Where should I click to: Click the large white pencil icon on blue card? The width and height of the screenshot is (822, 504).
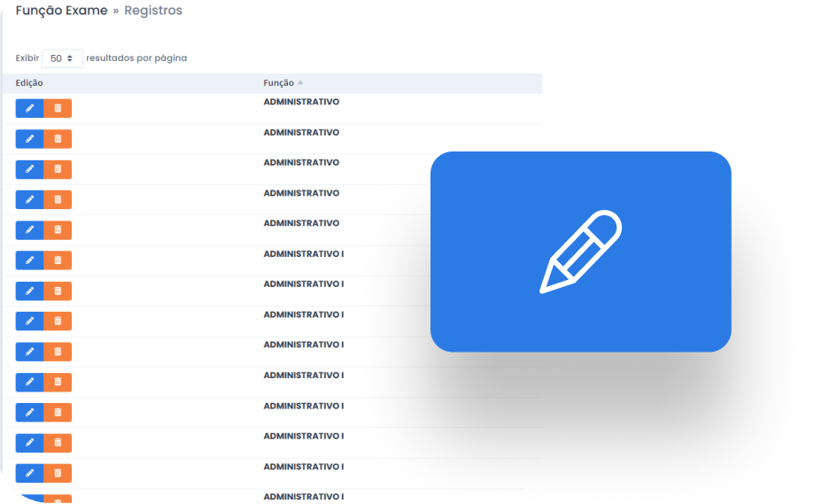click(580, 252)
